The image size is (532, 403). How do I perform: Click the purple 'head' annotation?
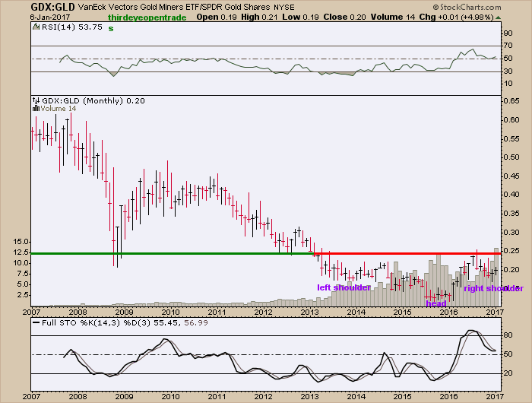click(436, 303)
